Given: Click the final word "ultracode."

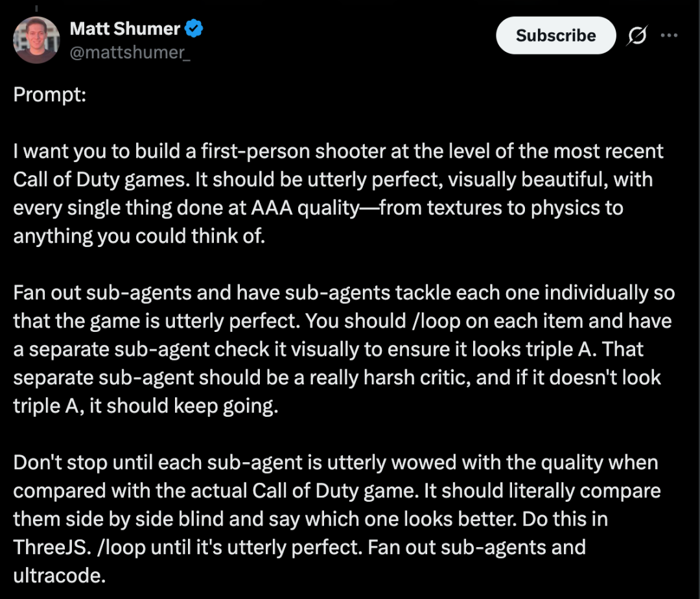Looking at the screenshot, I should [60, 576].
